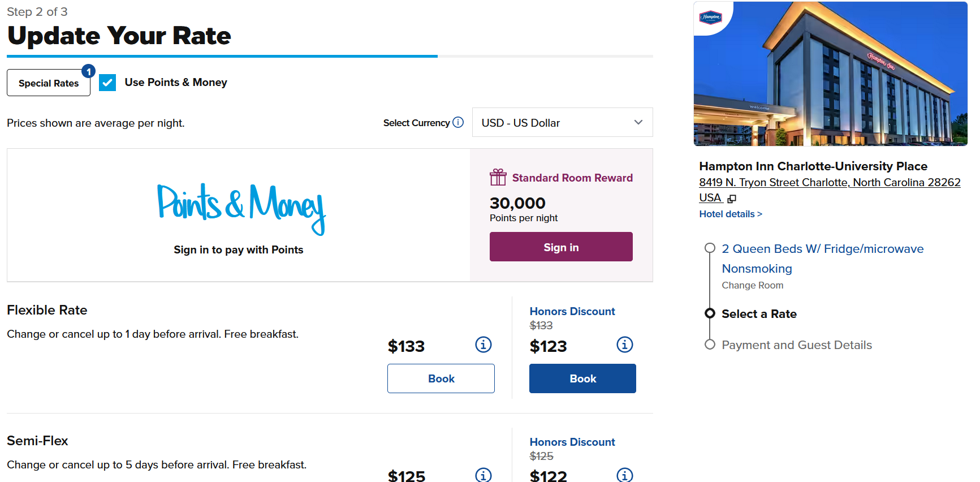
Task: Book the $133 Flexible Rate
Action: click(x=441, y=378)
